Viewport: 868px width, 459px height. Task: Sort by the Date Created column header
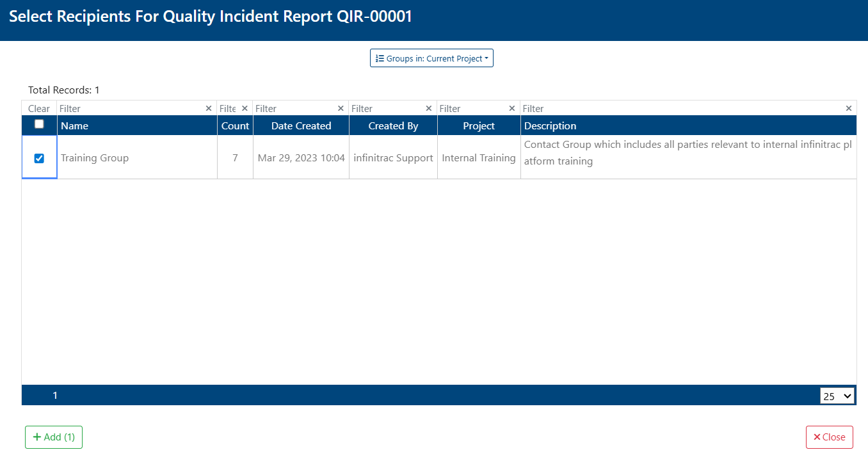coord(301,126)
